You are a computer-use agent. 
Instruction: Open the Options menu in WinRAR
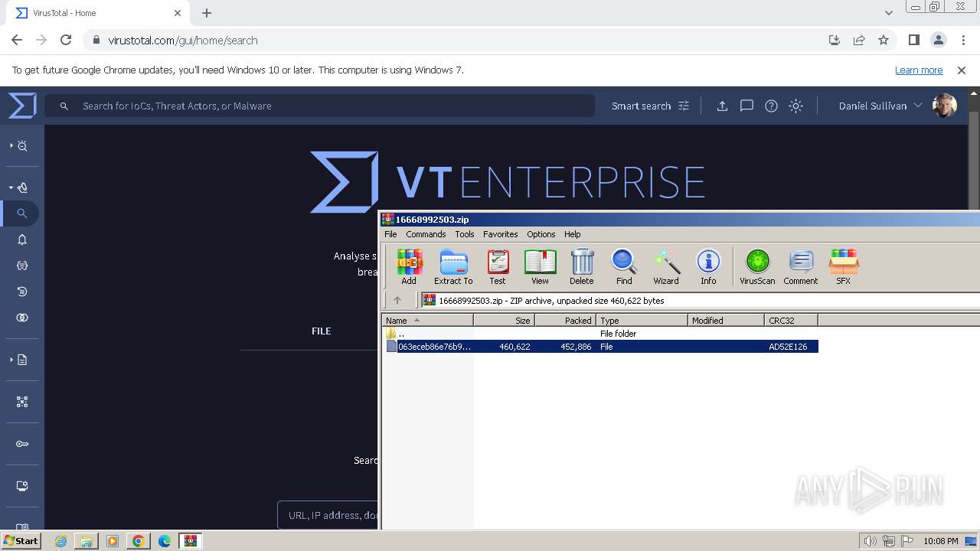tap(541, 234)
